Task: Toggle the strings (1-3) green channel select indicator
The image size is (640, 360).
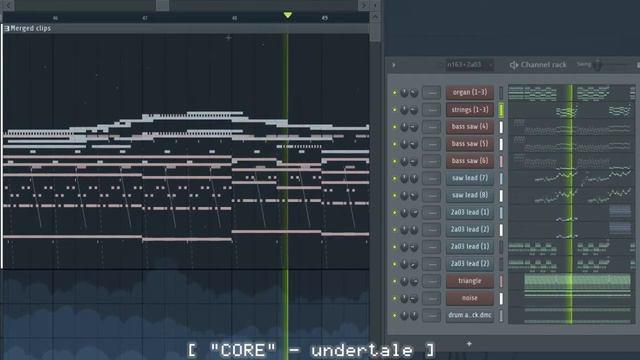Action: 501,110
